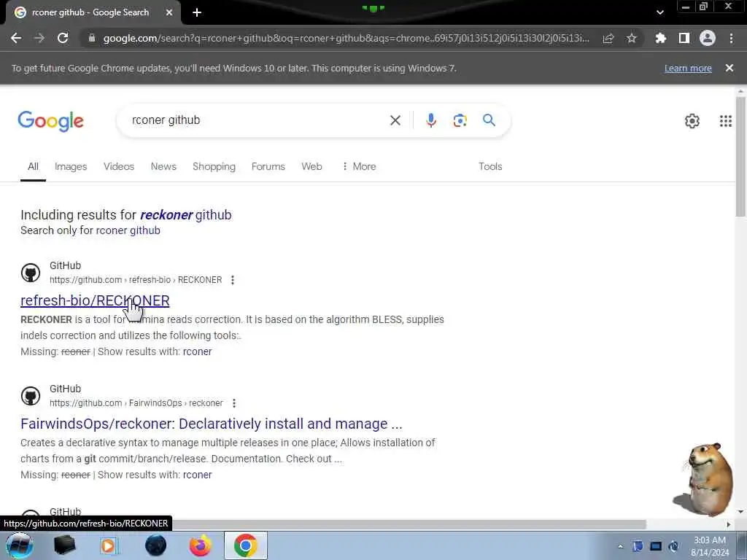747x560 pixels.
Task: Open the search Tools options
Action: (490, 167)
